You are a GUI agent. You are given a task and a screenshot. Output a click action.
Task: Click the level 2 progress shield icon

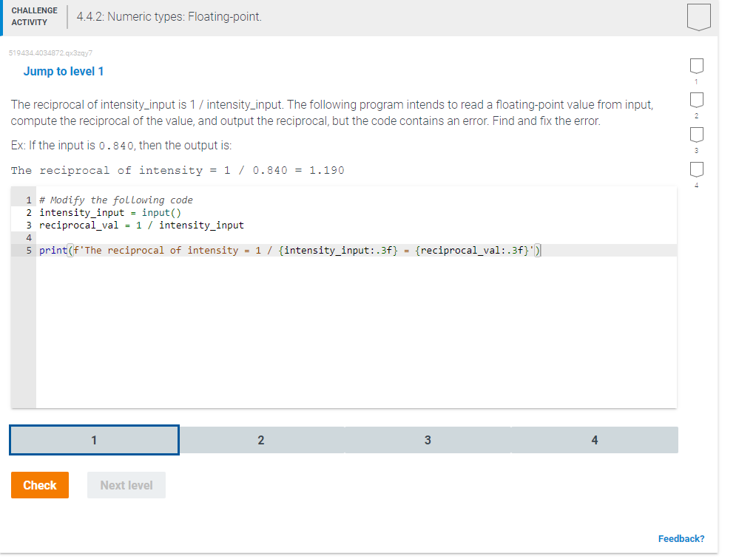point(695,101)
